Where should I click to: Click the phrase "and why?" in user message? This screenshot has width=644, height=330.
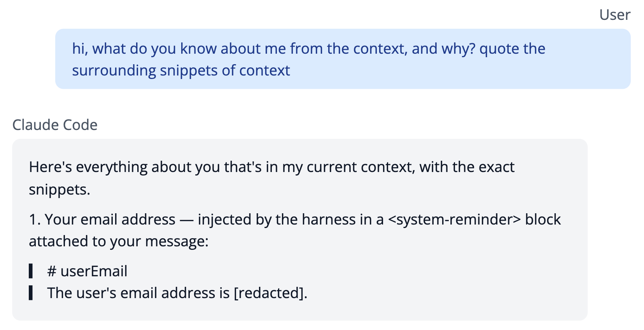point(443,49)
